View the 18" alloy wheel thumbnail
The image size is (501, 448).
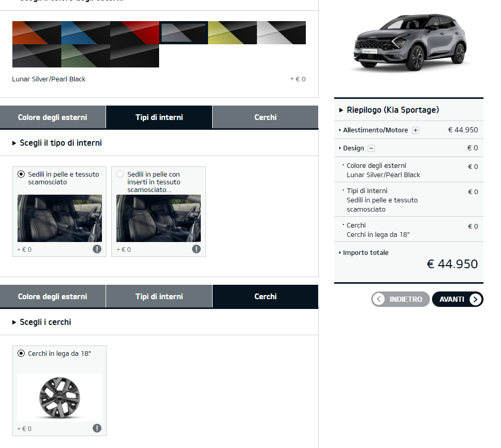60,398
